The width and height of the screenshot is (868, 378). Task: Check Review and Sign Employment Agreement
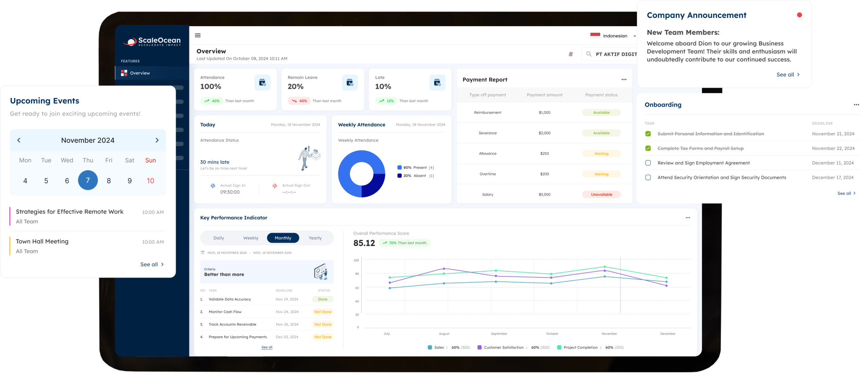(648, 163)
